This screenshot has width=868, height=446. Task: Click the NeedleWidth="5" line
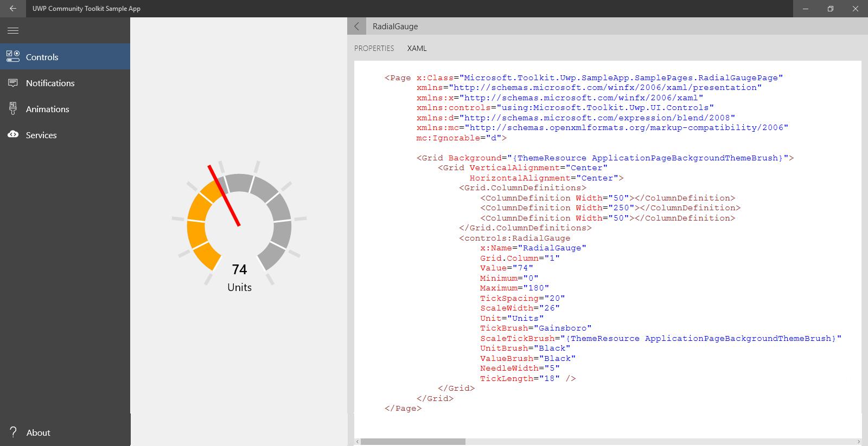click(520, 368)
